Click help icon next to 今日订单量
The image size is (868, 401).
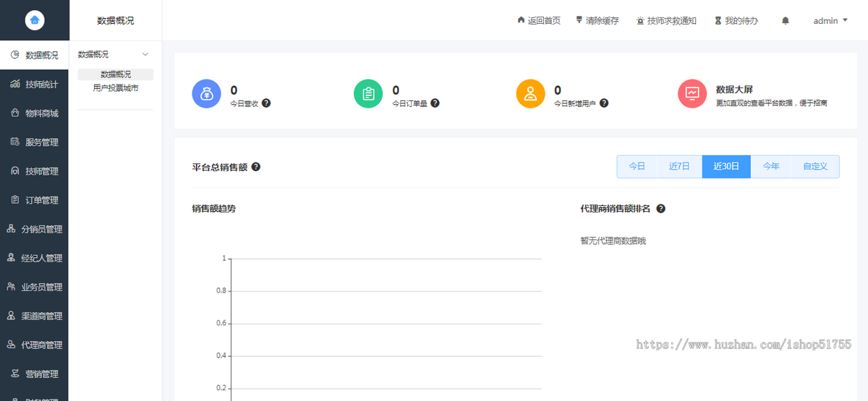[435, 103]
